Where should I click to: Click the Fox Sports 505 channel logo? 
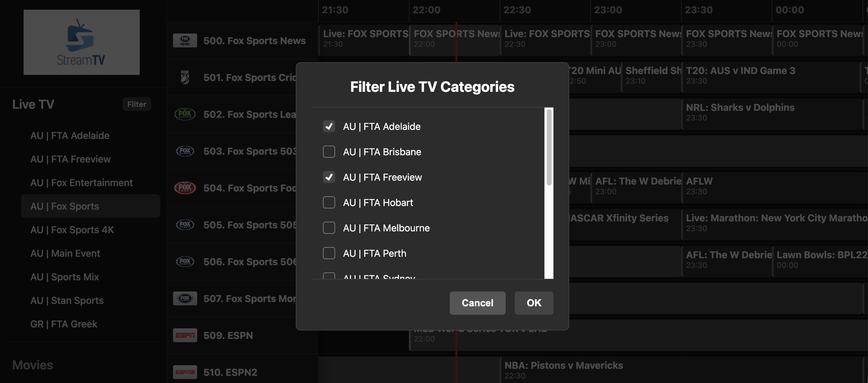185,224
